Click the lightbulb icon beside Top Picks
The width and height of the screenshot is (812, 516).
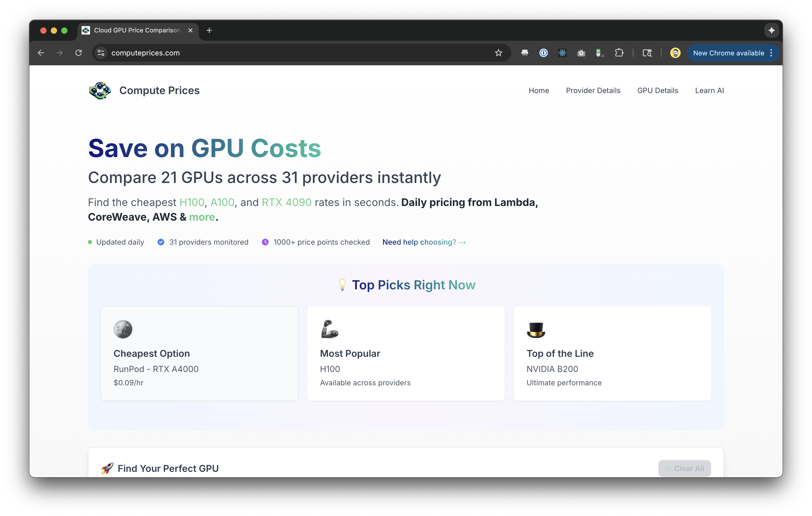click(x=342, y=285)
